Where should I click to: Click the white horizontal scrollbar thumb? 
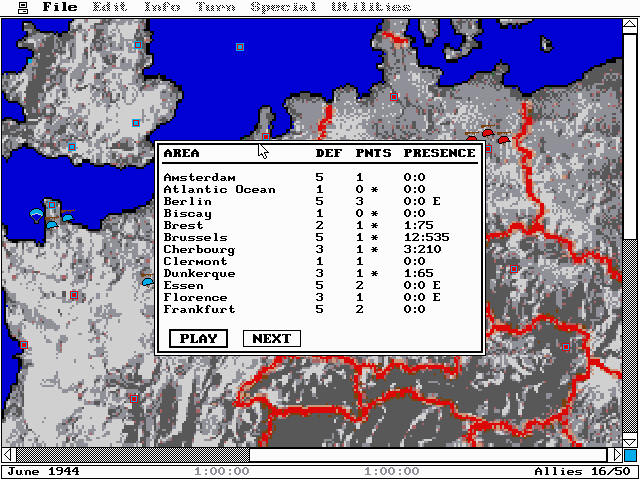tap(428, 455)
